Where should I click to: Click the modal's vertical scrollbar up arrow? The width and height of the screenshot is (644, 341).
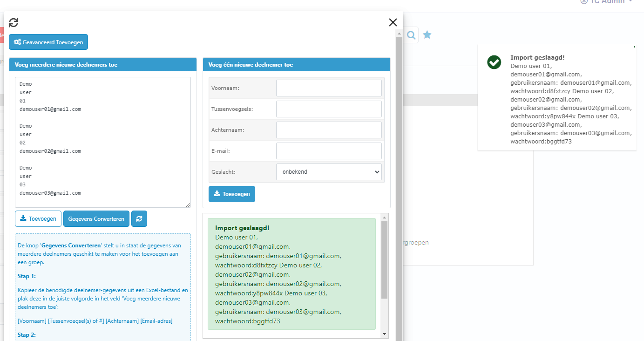coord(399,34)
